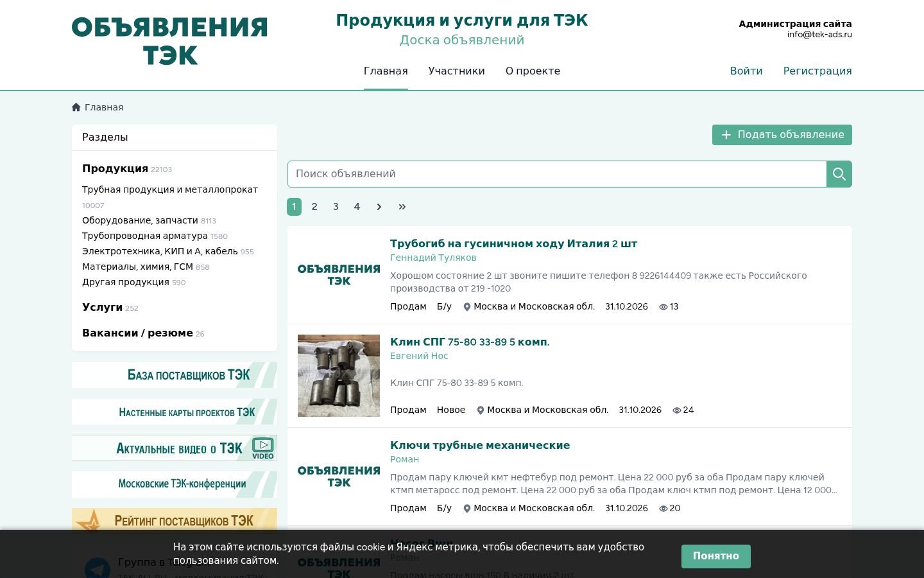Viewport: 924px width, 578px height.
Task: Click Рейтинг поставщиков ТЭК banner
Action: 175,520
